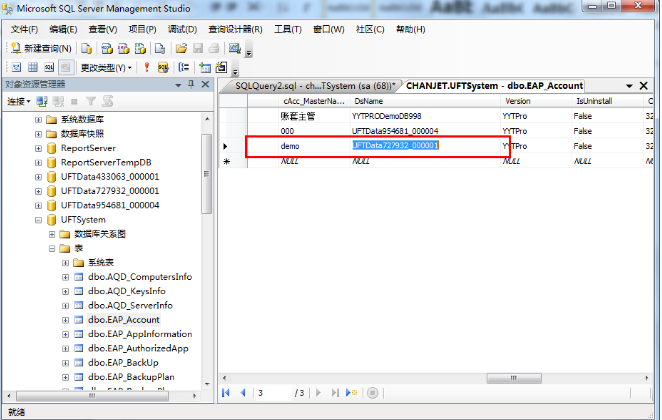Select the dbo.EAP_BackUp table
This screenshot has width=662, height=420.
123,363
